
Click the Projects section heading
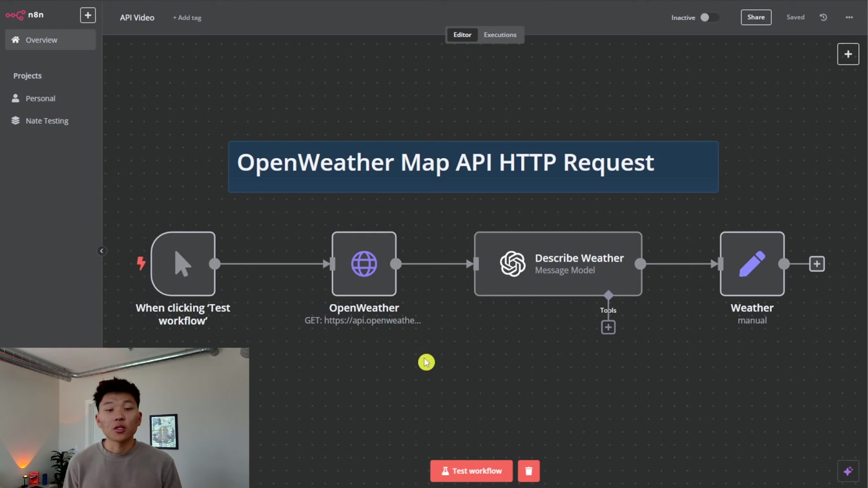[27, 76]
